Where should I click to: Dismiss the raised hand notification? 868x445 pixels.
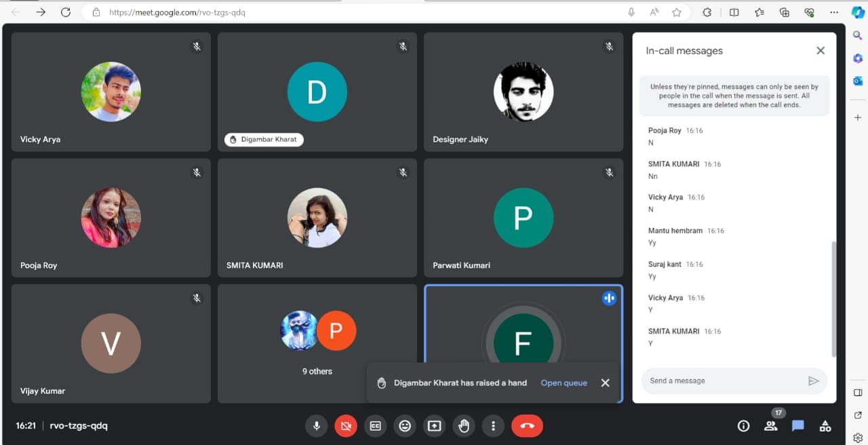[x=606, y=383]
